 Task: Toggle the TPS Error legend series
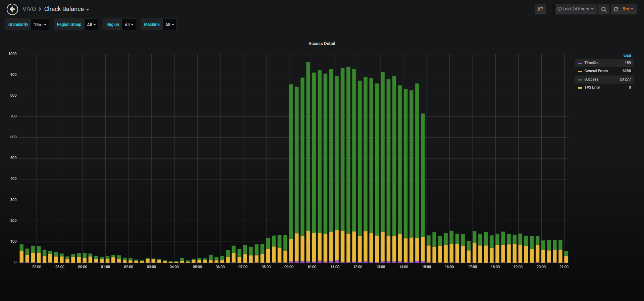click(592, 87)
